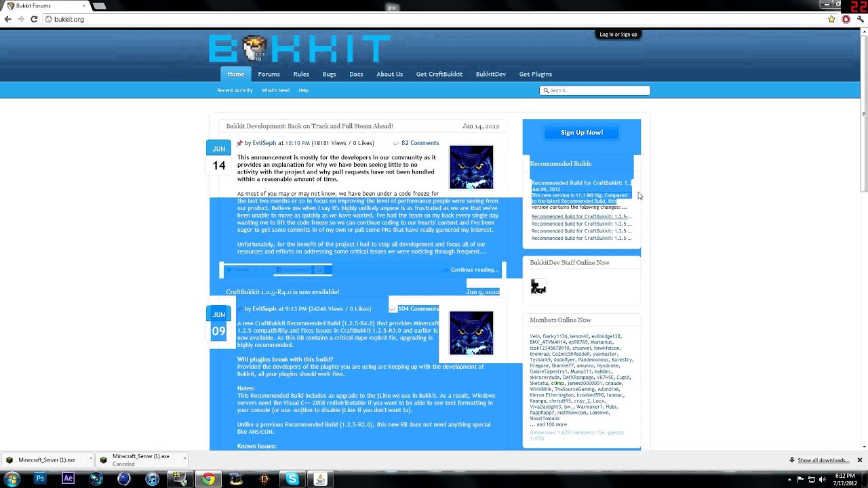Click the 'Recommended Builds' sidebar heading
The height and width of the screenshot is (488, 868).
click(560, 164)
